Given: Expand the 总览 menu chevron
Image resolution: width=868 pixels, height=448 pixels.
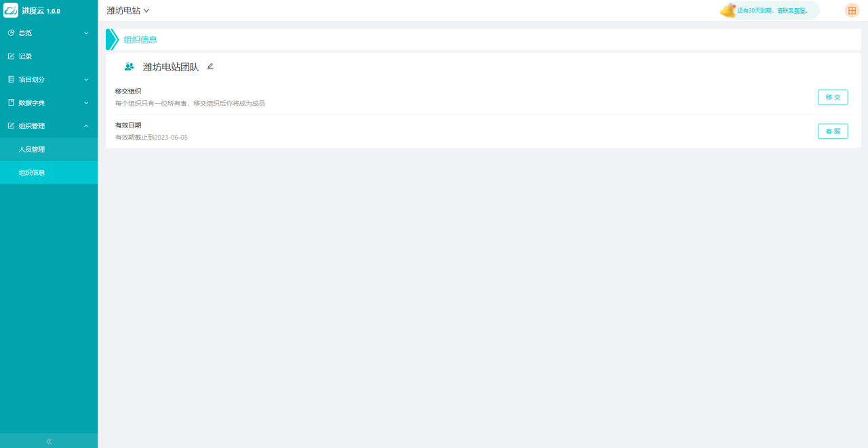Looking at the screenshot, I should point(86,33).
